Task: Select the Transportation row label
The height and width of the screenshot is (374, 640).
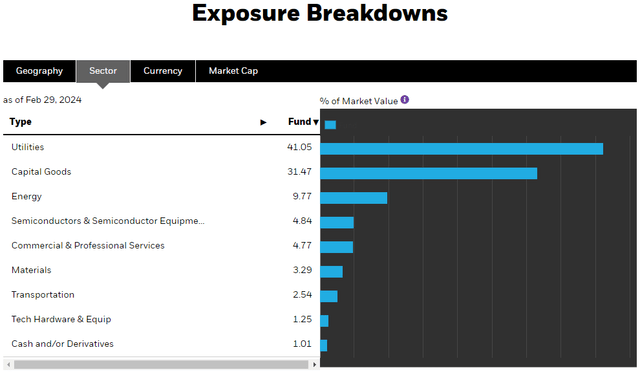Action: [x=43, y=295]
